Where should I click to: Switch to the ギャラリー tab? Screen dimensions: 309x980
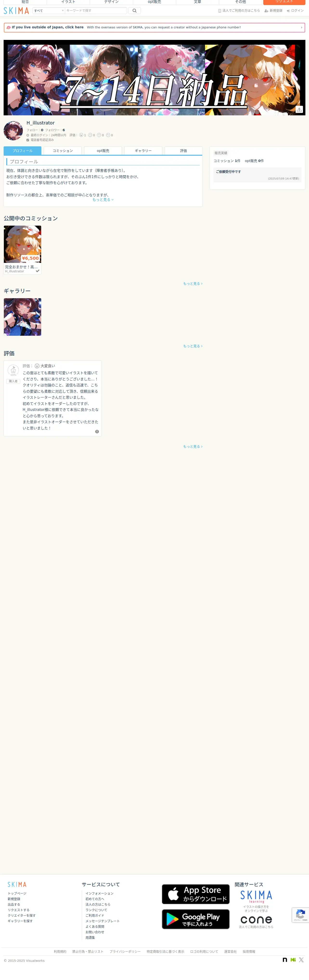pos(143,151)
